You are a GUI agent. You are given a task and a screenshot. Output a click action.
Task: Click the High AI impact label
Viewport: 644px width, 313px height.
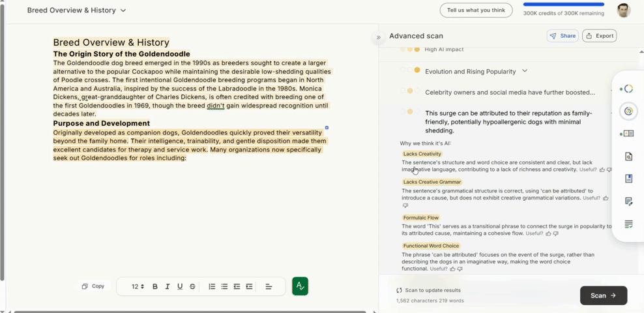(444, 50)
